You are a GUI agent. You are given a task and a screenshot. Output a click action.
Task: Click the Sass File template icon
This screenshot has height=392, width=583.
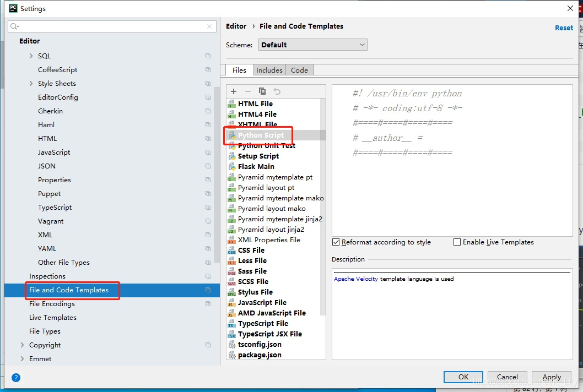tap(231, 271)
